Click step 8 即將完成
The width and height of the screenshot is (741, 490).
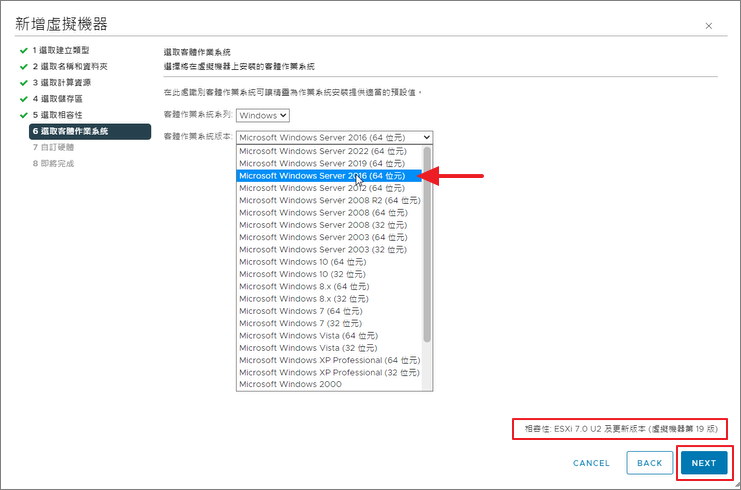(x=53, y=163)
